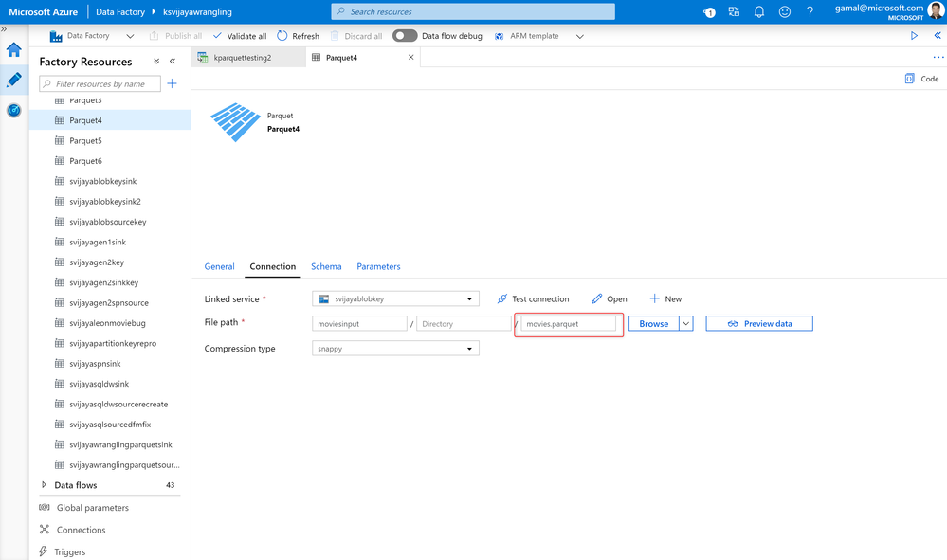Image resolution: width=947 pixels, height=560 pixels.
Task: Open the Azure notifications bell
Action: (759, 12)
